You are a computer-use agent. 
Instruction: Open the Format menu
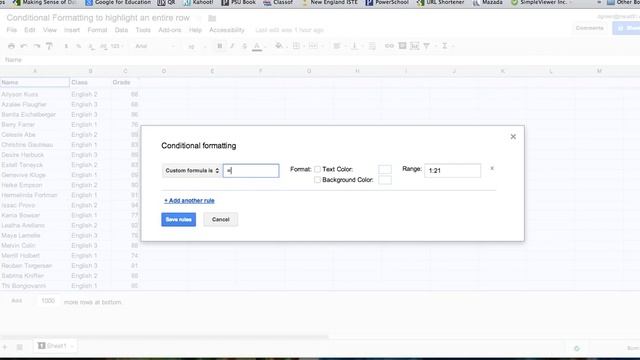[x=97, y=30]
